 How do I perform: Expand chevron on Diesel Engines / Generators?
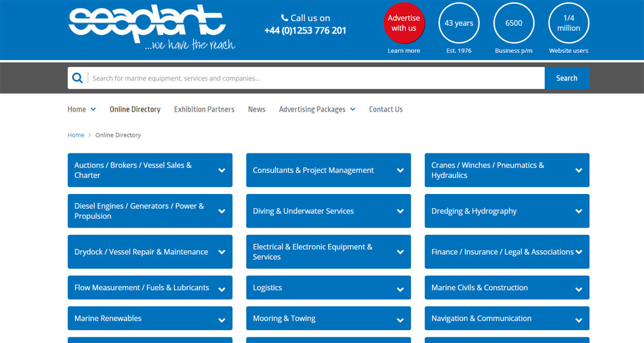[222, 211]
